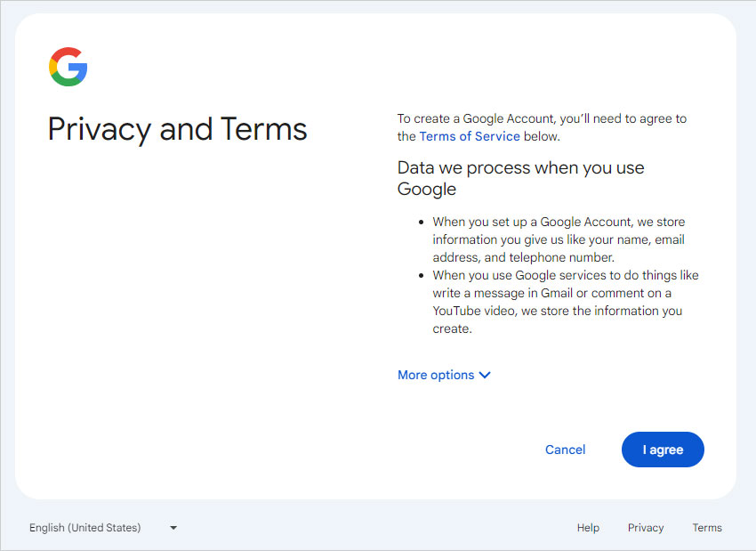Click the 'Data we process when you use Google' heading
The image size is (756, 551).
point(520,178)
